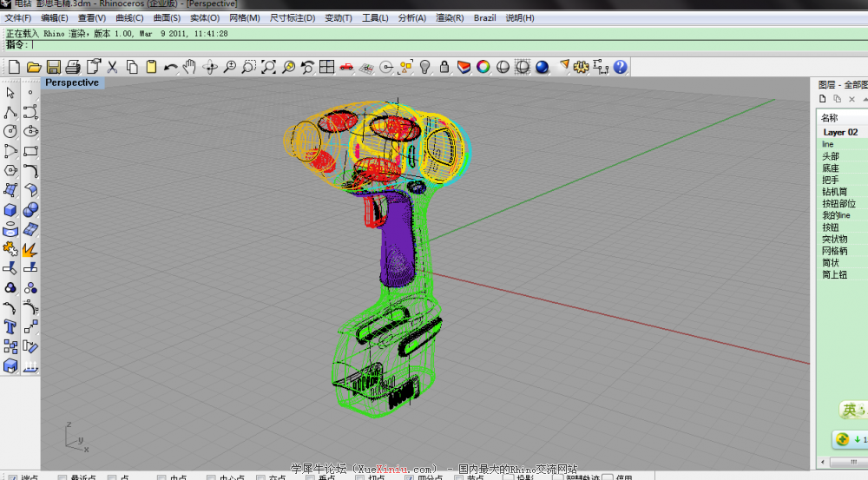This screenshot has height=480, width=868.
Task: Enable the 垂点 osnap checkbox
Action: coord(310,477)
